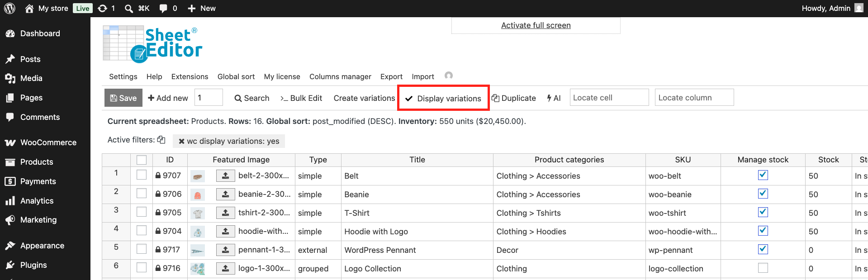
Task: Open Columns manager
Action: [340, 76]
